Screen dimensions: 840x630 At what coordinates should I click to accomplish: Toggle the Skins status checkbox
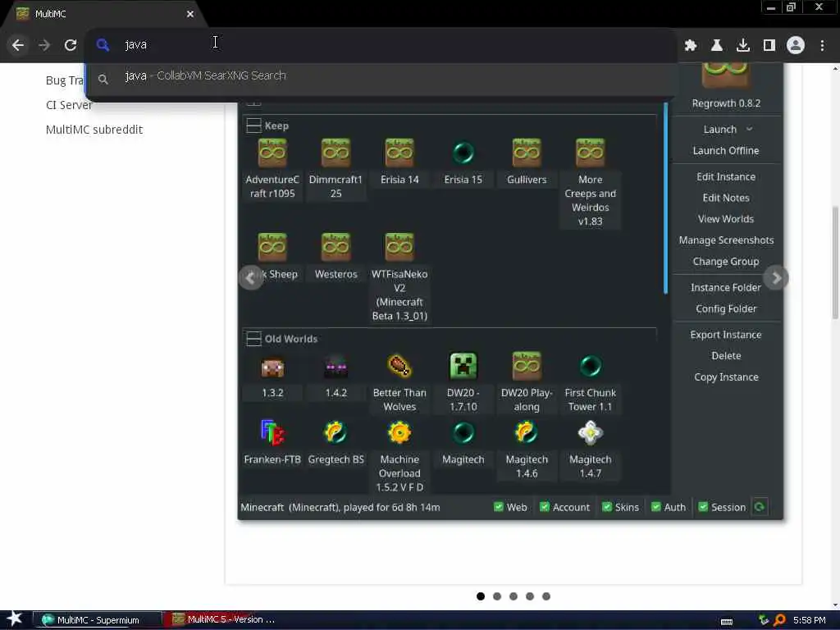[x=607, y=507]
